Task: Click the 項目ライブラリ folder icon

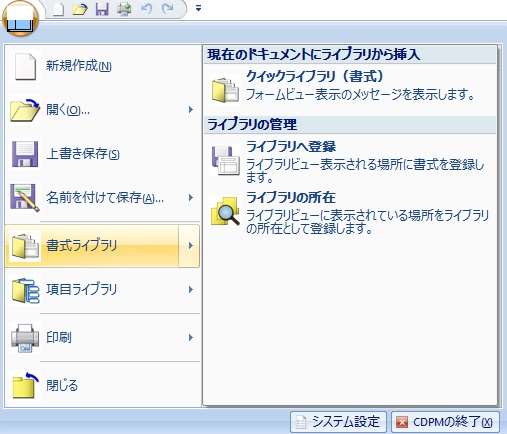Action: click(26, 290)
